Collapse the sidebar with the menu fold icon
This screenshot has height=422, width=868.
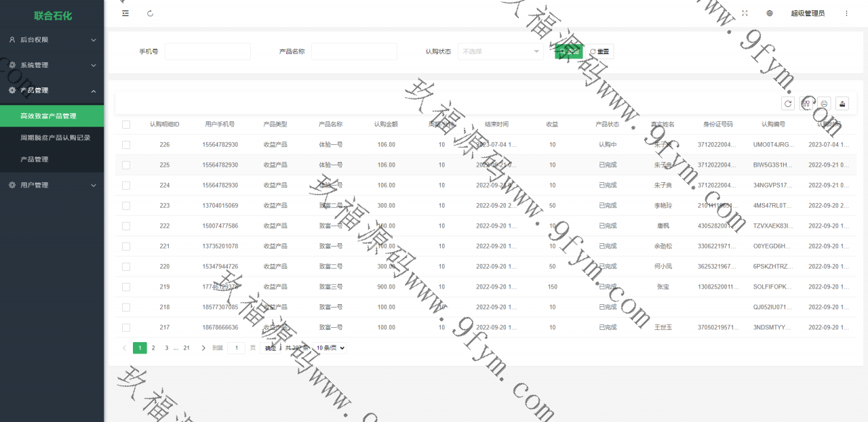point(125,13)
